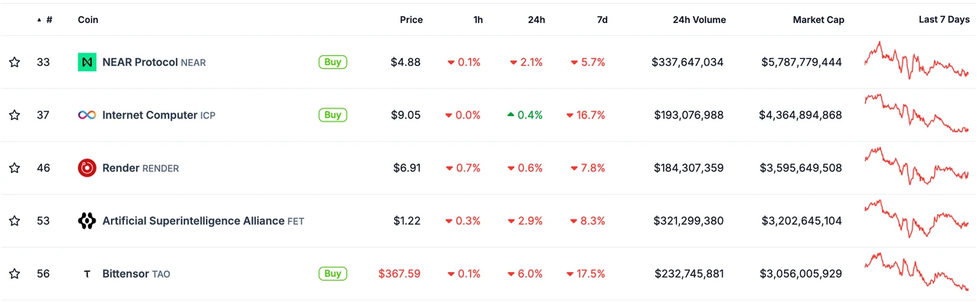The height and width of the screenshot is (302, 980).
Task: Sort table by Market Cap header
Action: [818, 20]
